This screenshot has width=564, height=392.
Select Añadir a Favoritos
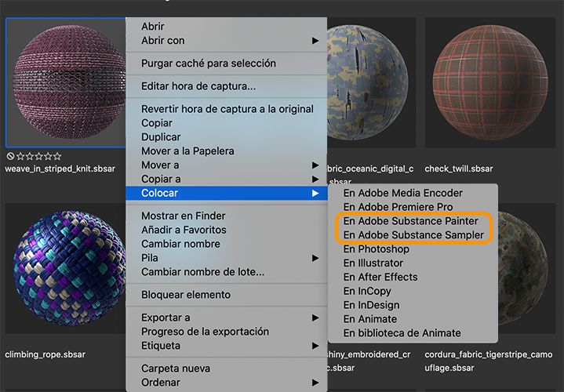(226, 230)
